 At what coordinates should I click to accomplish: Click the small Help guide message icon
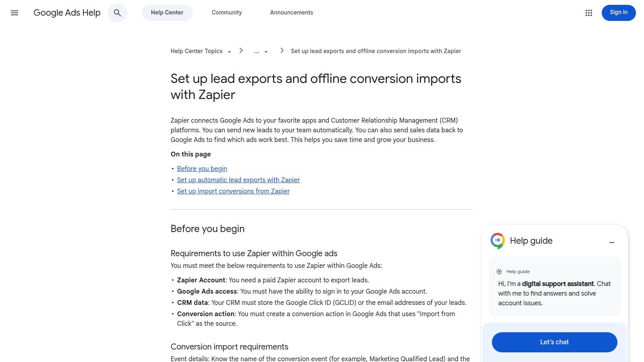coord(499,271)
